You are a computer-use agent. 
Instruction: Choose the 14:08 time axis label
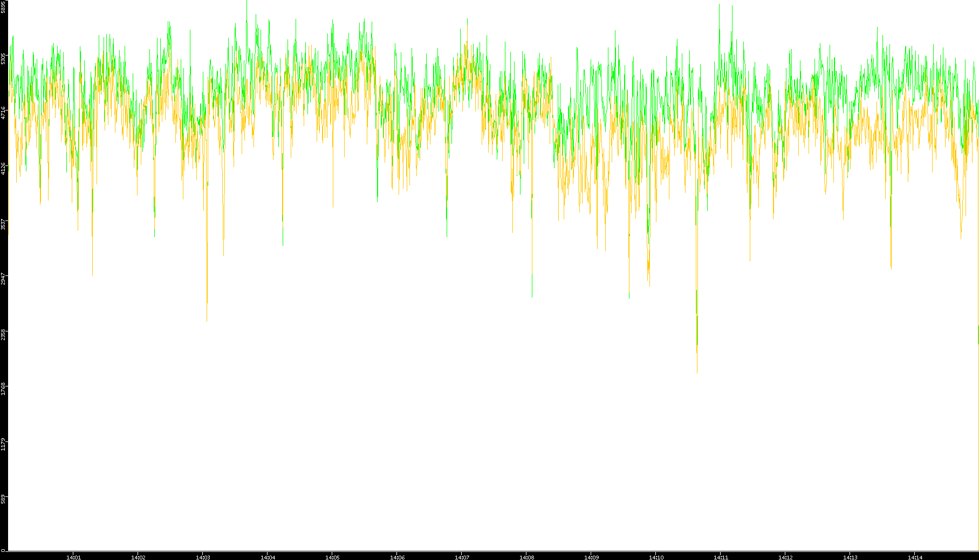[526, 557]
